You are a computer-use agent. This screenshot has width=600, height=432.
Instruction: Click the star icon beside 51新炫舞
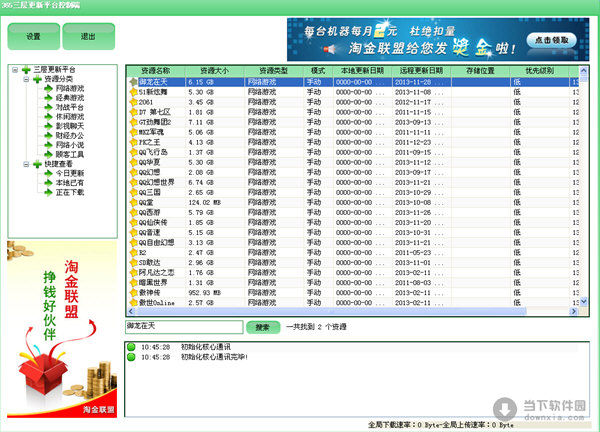(133, 92)
